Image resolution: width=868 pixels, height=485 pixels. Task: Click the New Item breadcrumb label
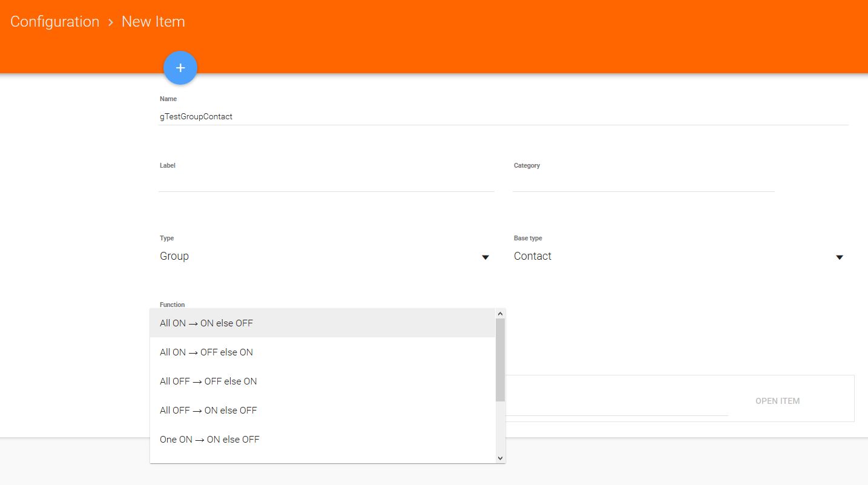pos(153,21)
